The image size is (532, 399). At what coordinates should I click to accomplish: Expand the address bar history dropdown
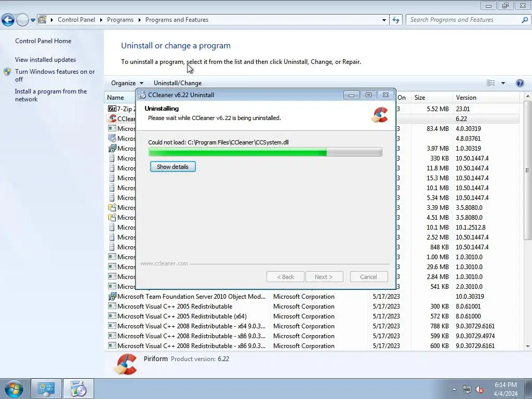point(384,20)
